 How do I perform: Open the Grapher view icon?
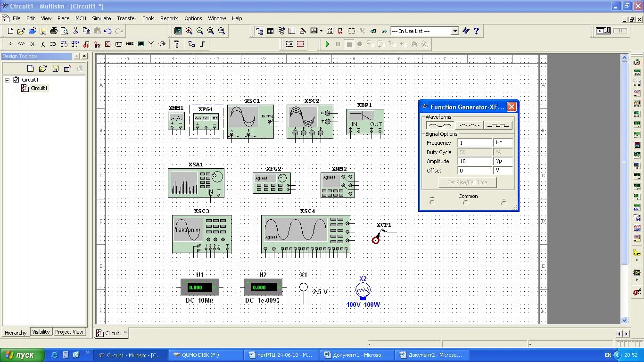pos(314,31)
